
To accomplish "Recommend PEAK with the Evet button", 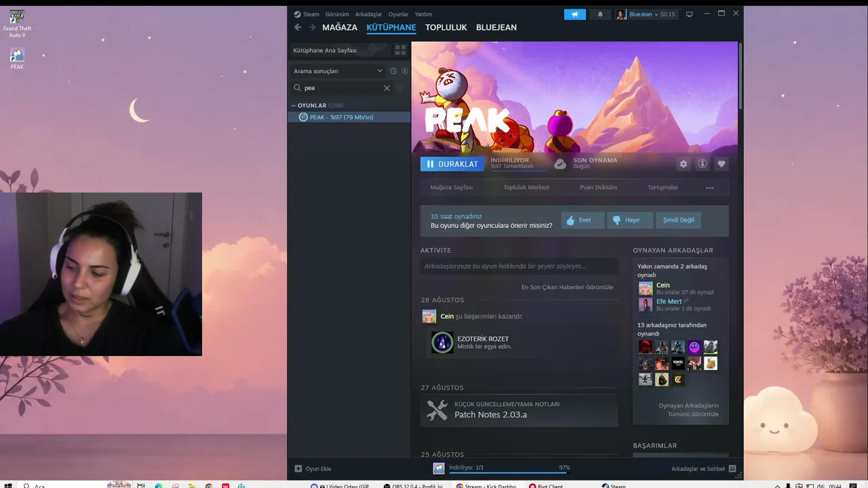I will pos(583,220).
